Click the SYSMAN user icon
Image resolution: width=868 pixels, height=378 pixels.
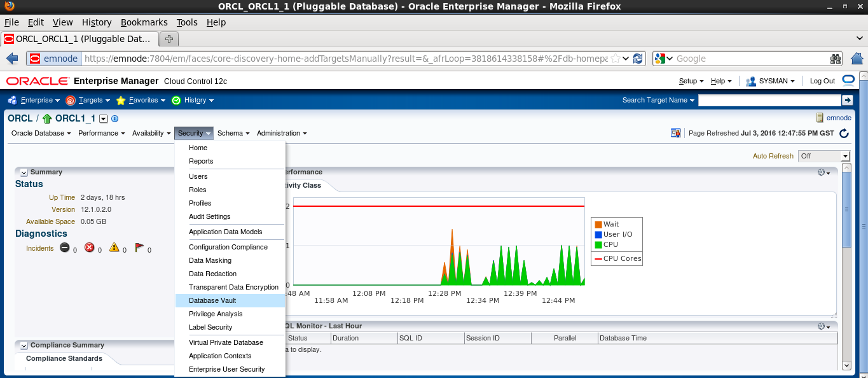751,81
